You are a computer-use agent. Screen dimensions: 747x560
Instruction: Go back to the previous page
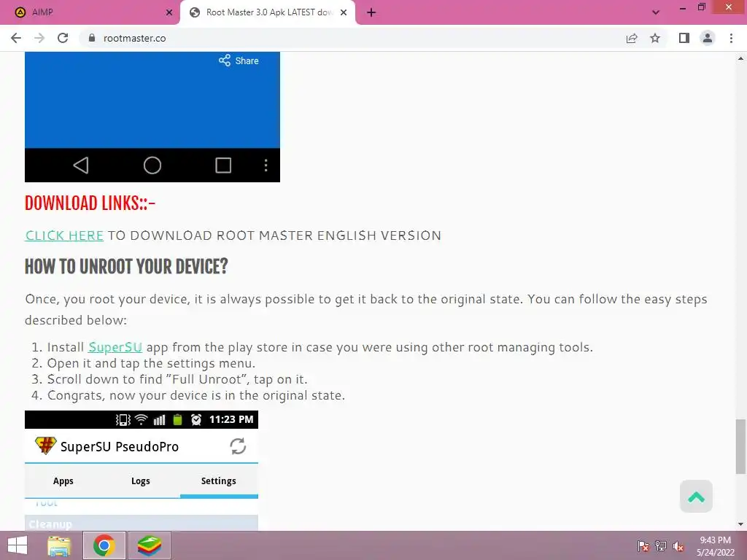click(x=16, y=38)
